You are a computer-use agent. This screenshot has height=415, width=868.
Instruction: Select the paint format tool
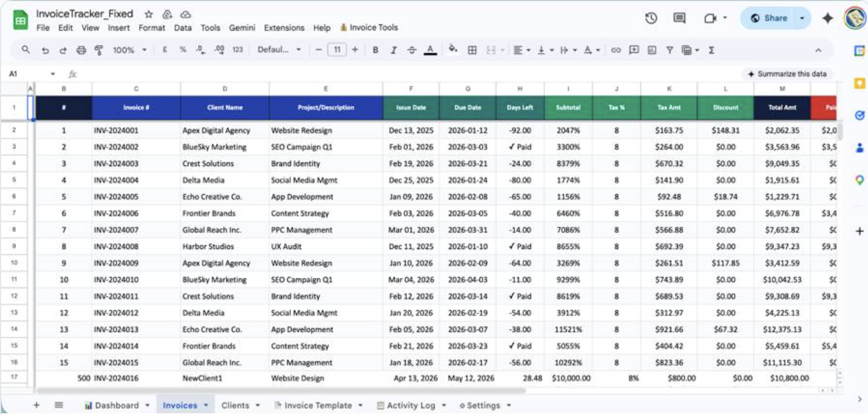pos(99,50)
